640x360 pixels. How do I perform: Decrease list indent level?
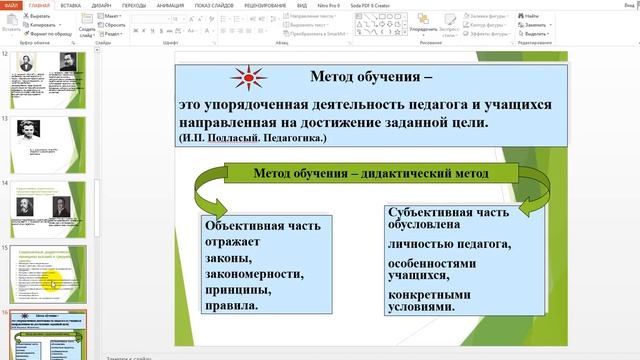(253, 19)
